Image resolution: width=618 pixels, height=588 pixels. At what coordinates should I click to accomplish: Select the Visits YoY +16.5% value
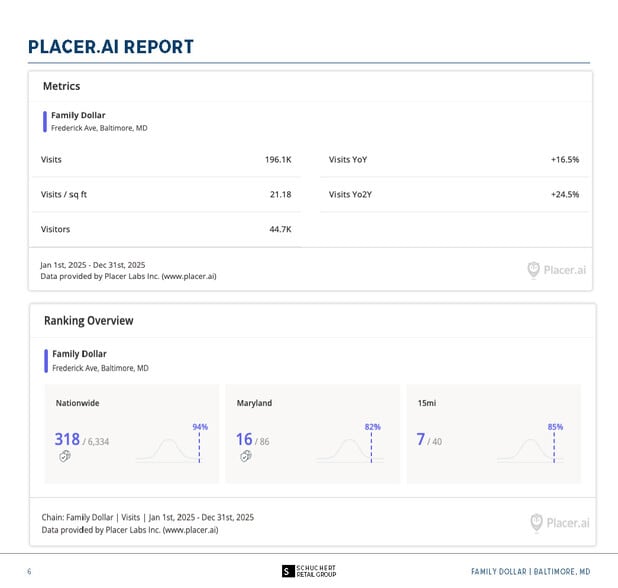[564, 160]
